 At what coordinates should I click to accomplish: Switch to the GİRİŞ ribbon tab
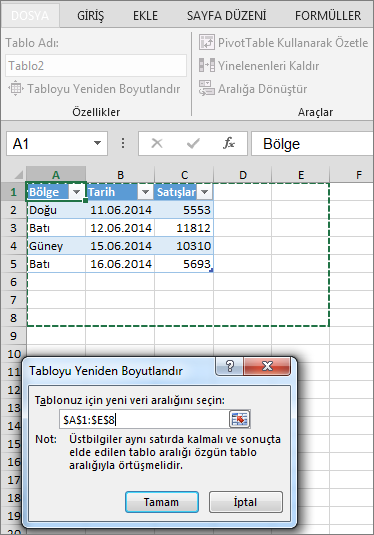click(90, 16)
